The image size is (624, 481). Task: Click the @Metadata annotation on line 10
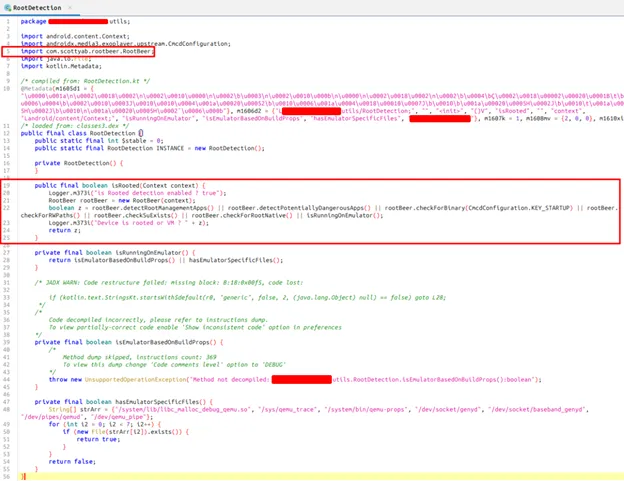tap(37, 88)
